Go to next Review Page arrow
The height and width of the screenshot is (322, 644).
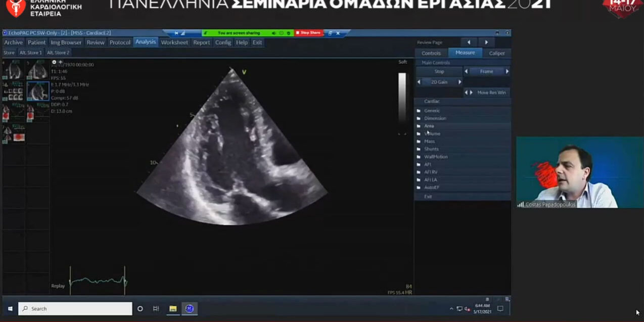(x=486, y=42)
